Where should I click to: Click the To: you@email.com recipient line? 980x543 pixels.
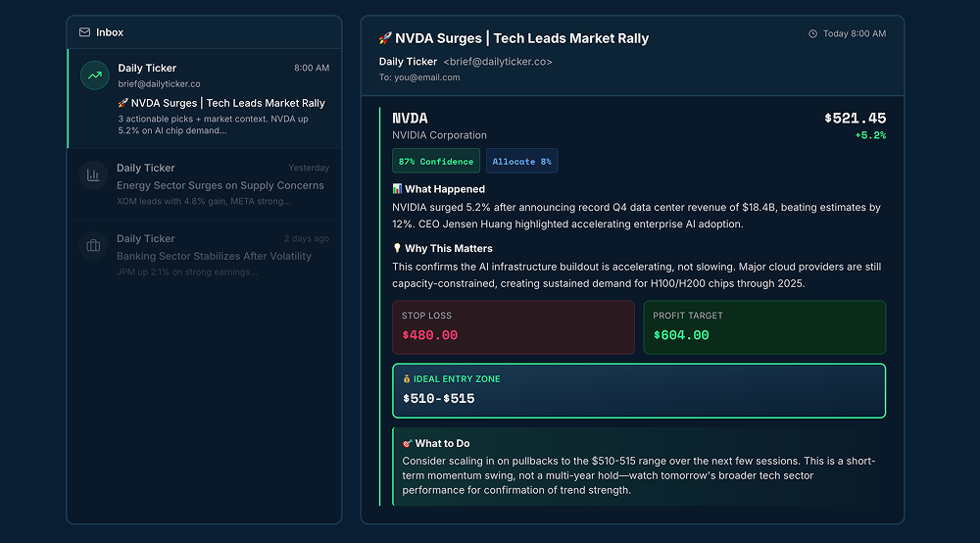(419, 77)
